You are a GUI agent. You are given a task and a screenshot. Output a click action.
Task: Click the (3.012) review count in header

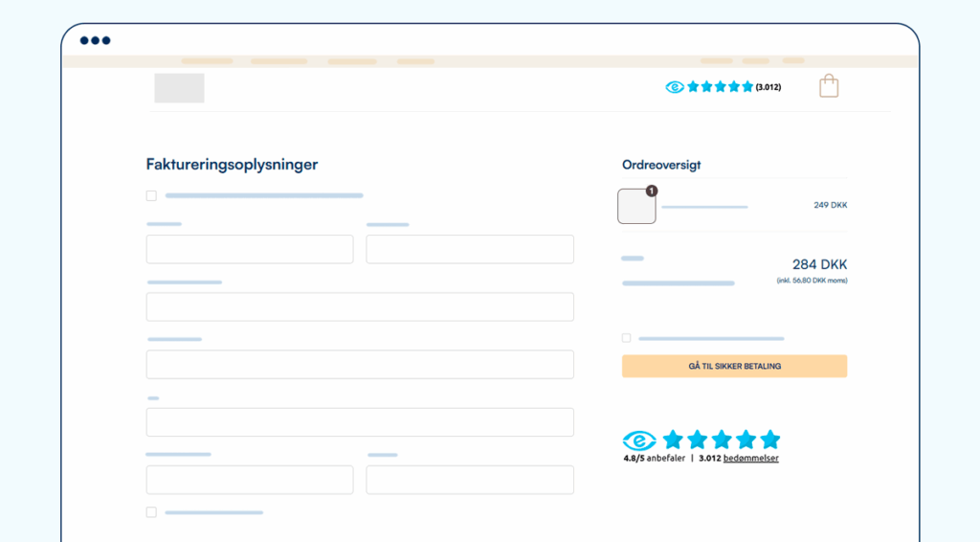768,87
